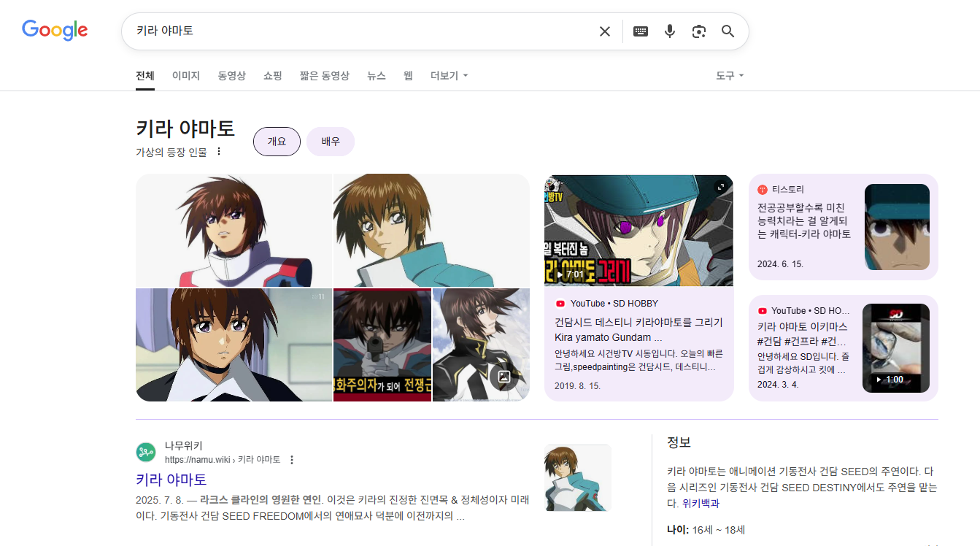View Kira image in white red uniform

coord(234,231)
